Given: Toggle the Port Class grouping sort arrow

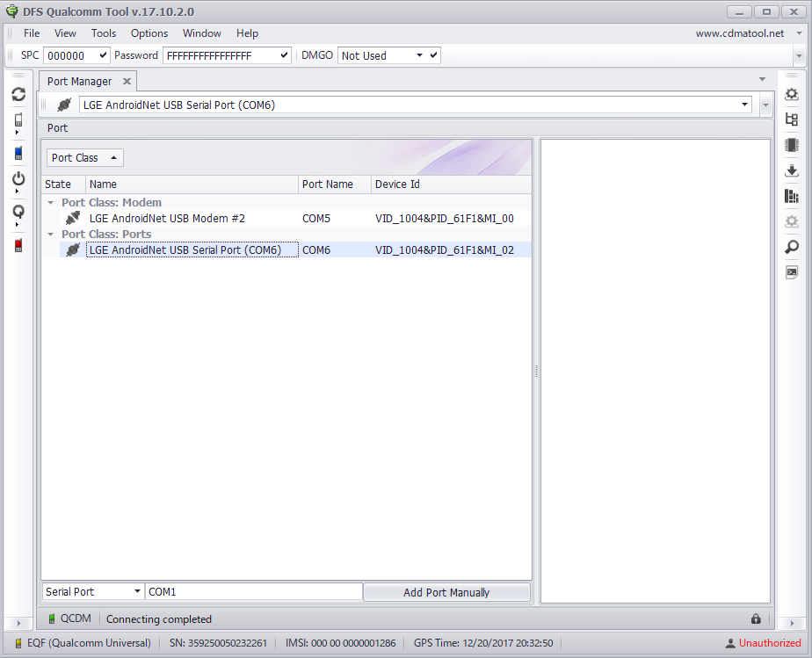Looking at the screenshot, I should pyautogui.click(x=114, y=158).
